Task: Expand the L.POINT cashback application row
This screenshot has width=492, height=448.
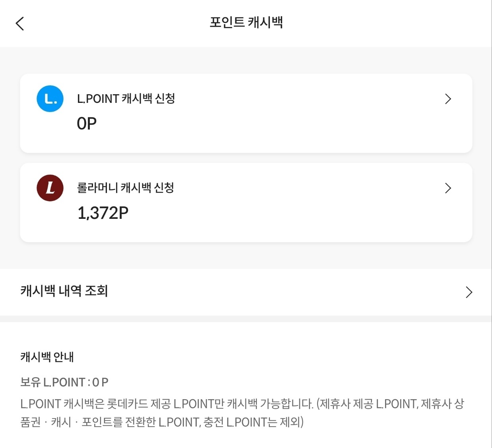Action: tap(245, 113)
